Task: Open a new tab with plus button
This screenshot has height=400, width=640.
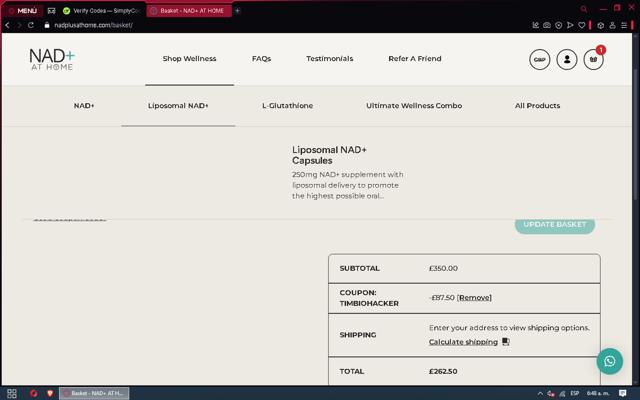Action: pyautogui.click(x=237, y=11)
